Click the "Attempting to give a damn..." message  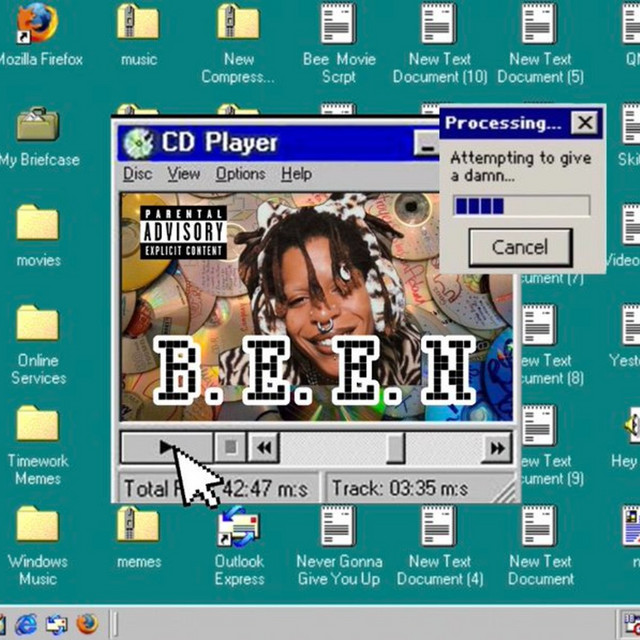point(521,167)
